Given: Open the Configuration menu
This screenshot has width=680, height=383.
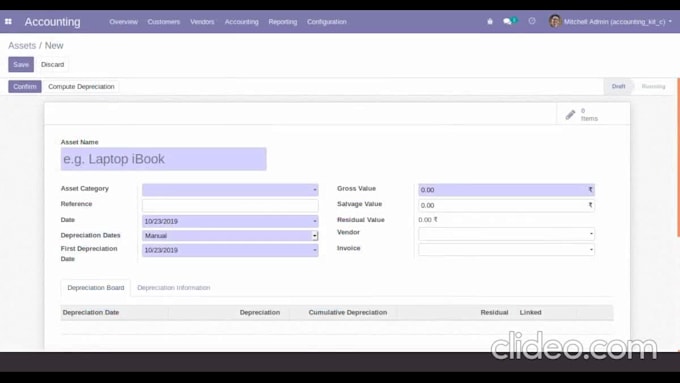Looking at the screenshot, I should [x=327, y=22].
